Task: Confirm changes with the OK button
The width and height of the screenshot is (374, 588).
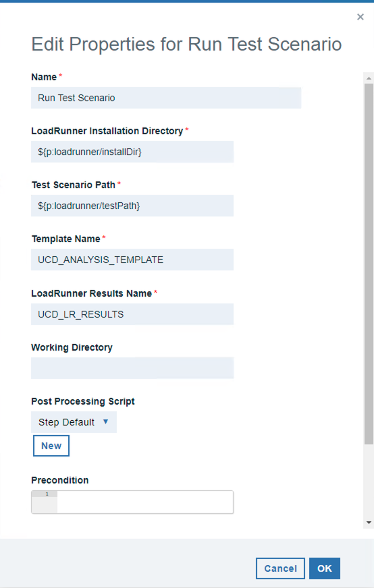Action: click(325, 568)
